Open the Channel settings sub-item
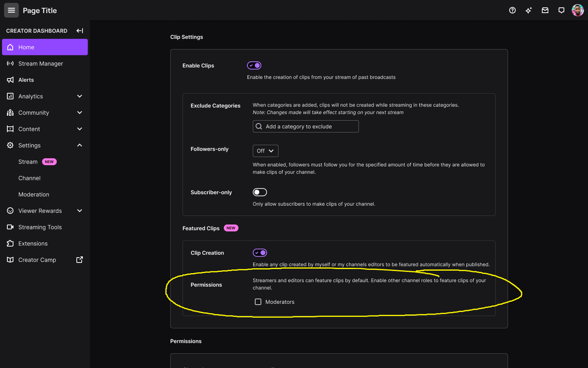The height and width of the screenshot is (368, 588). pos(29,178)
